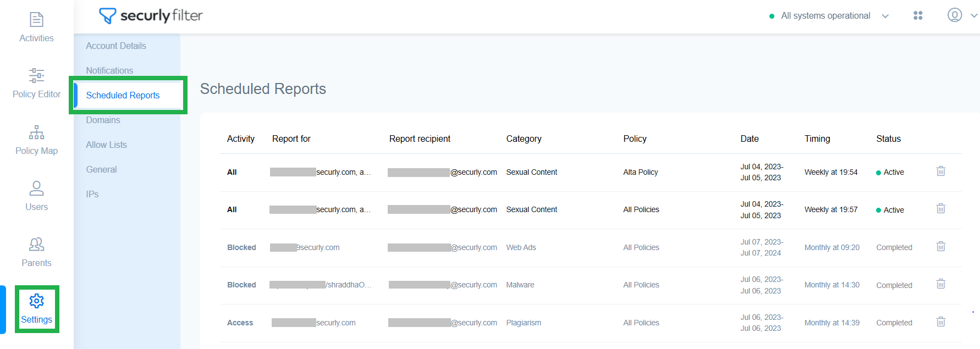The image size is (980, 349).
Task: Click the Access activity cell
Action: click(x=240, y=323)
